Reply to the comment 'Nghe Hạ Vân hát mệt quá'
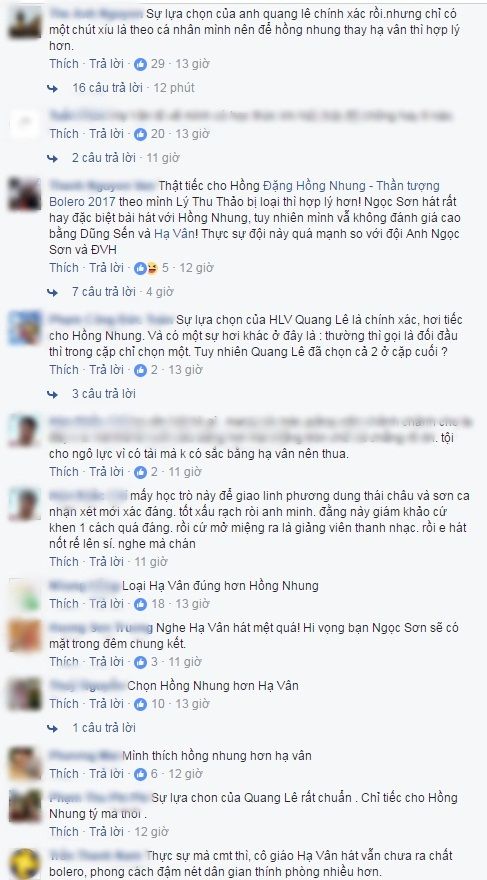The image size is (487, 880). [x=107, y=662]
